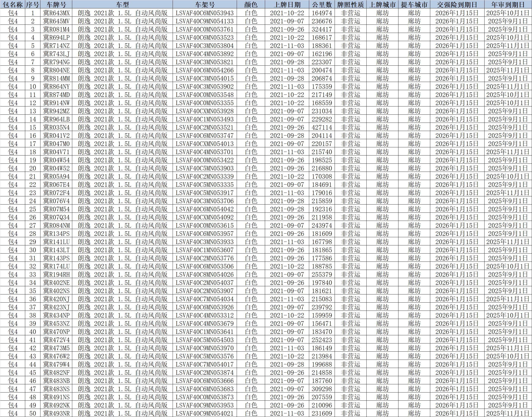Select mileage cell 217149
The height and width of the screenshot is (417, 532).
pyautogui.click(x=322, y=95)
